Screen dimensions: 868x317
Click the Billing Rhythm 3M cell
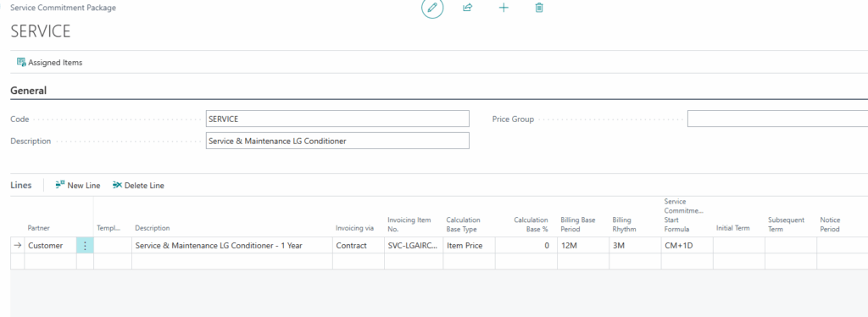635,246
